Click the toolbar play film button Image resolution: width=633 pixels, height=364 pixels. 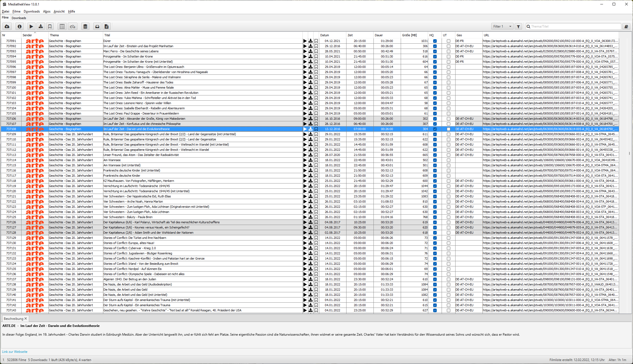click(x=31, y=26)
